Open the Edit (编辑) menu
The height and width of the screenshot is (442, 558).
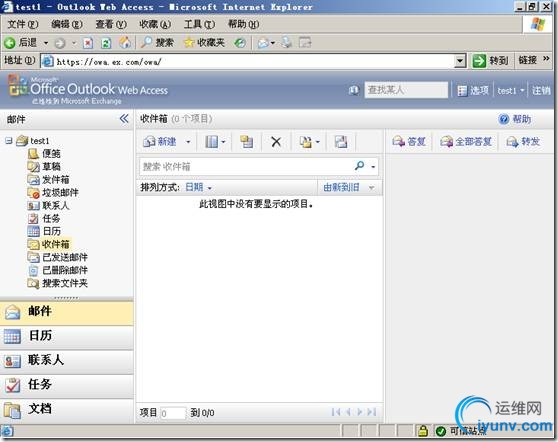click(67, 24)
